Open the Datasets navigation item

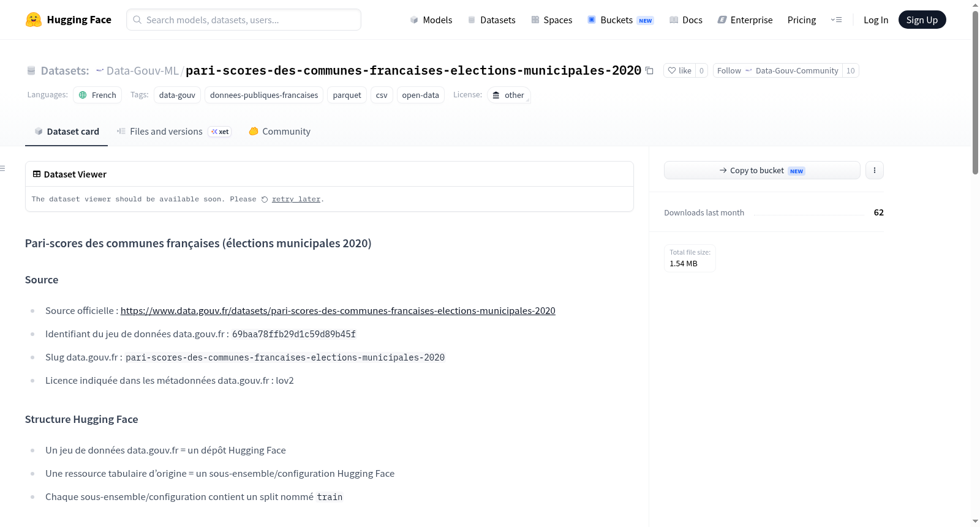(492, 20)
